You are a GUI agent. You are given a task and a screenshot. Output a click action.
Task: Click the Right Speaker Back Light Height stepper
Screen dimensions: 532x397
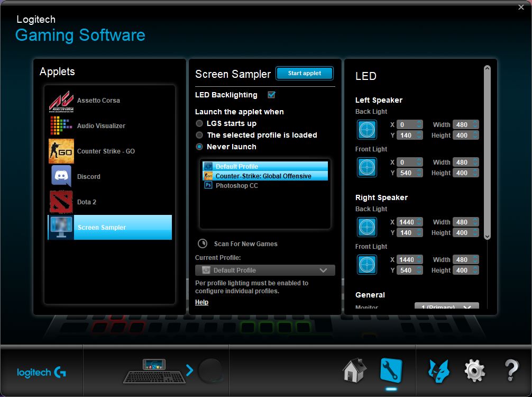[475, 232]
